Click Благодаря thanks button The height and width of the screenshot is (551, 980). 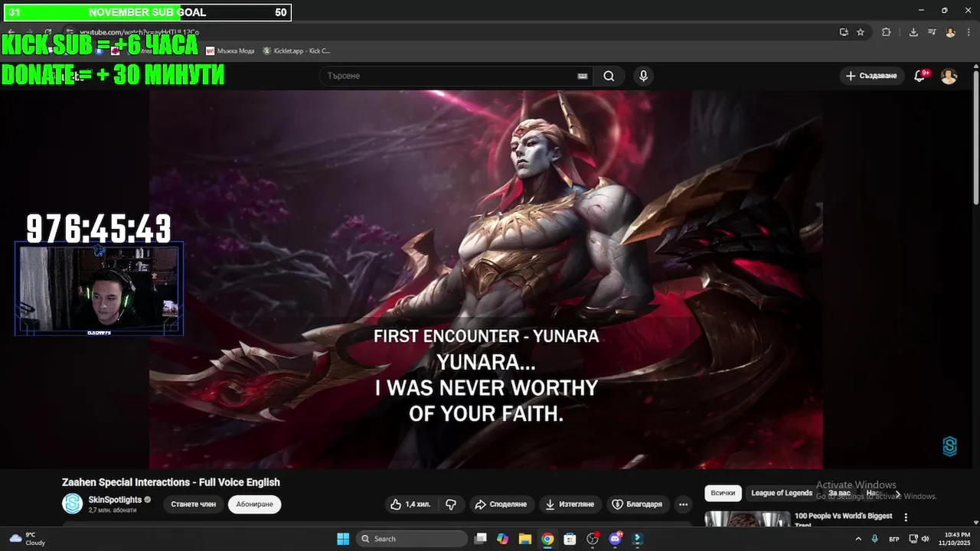pos(638,504)
